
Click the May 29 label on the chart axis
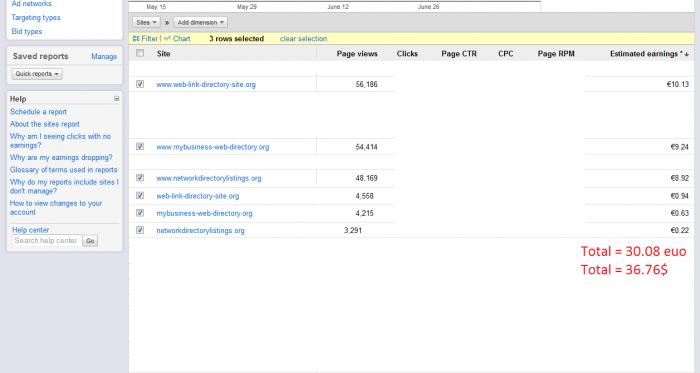click(x=247, y=7)
